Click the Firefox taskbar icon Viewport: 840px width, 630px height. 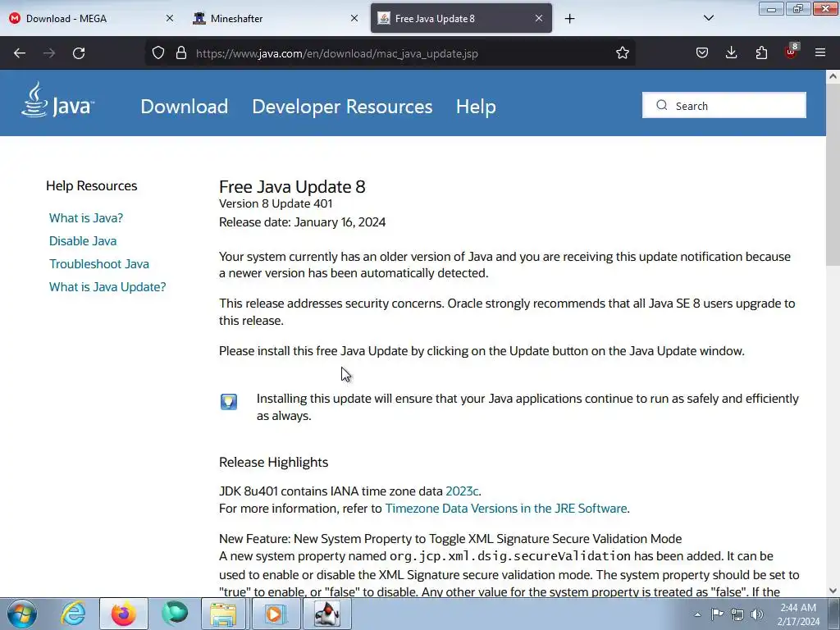(x=123, y=614)
